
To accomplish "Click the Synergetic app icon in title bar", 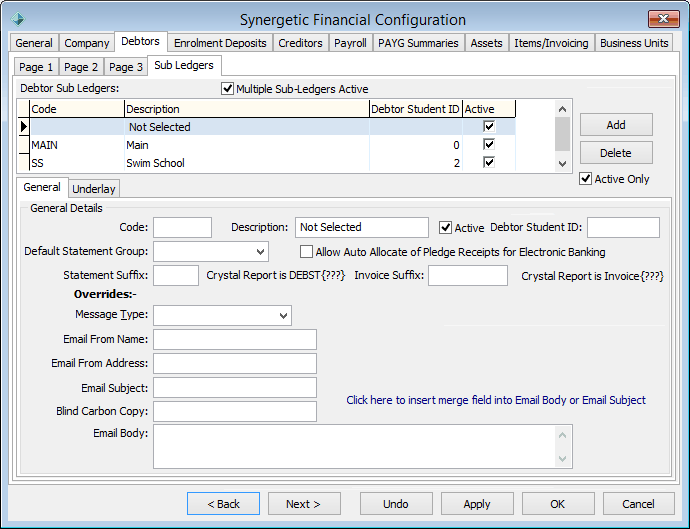I will click(x=18, y=19).
